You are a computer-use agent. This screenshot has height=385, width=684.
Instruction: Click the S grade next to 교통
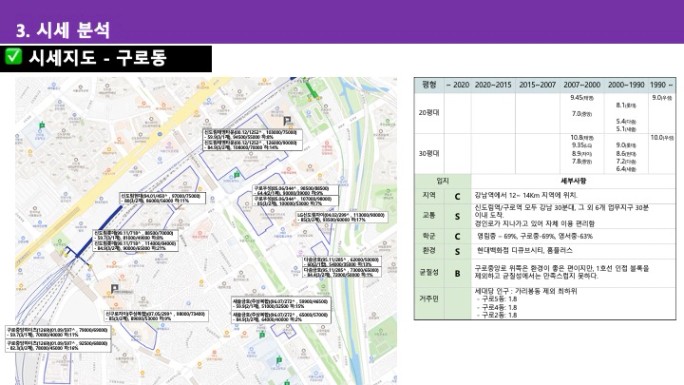coord(457,216)
